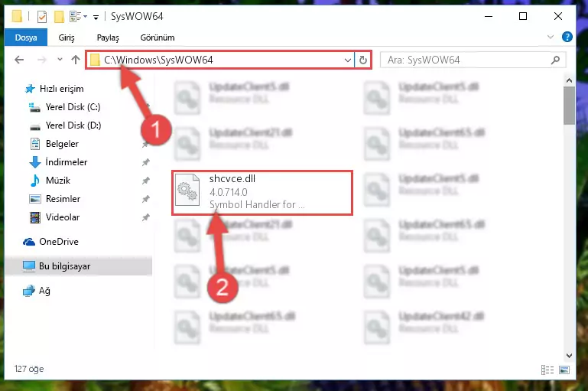Open Resimler folder in sidebar
The width and height of the screenshot is (588, 391).
click(x=63, y=199)
